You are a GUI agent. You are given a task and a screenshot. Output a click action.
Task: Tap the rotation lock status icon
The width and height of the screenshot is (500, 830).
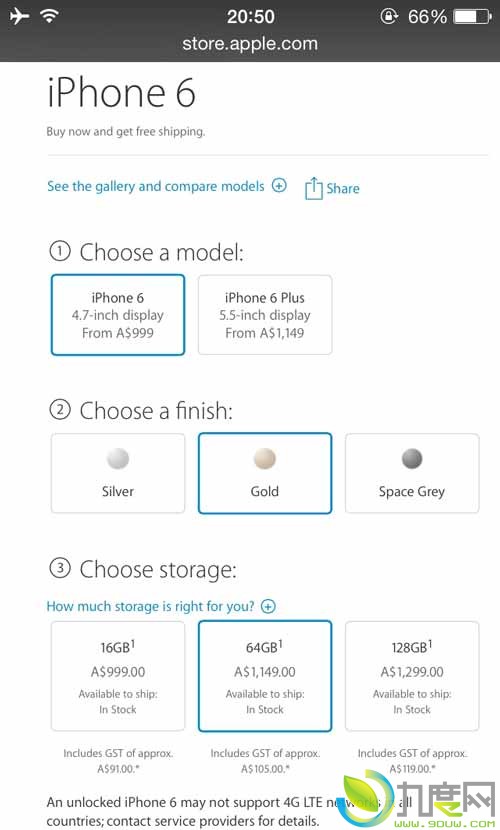point(389,16)
